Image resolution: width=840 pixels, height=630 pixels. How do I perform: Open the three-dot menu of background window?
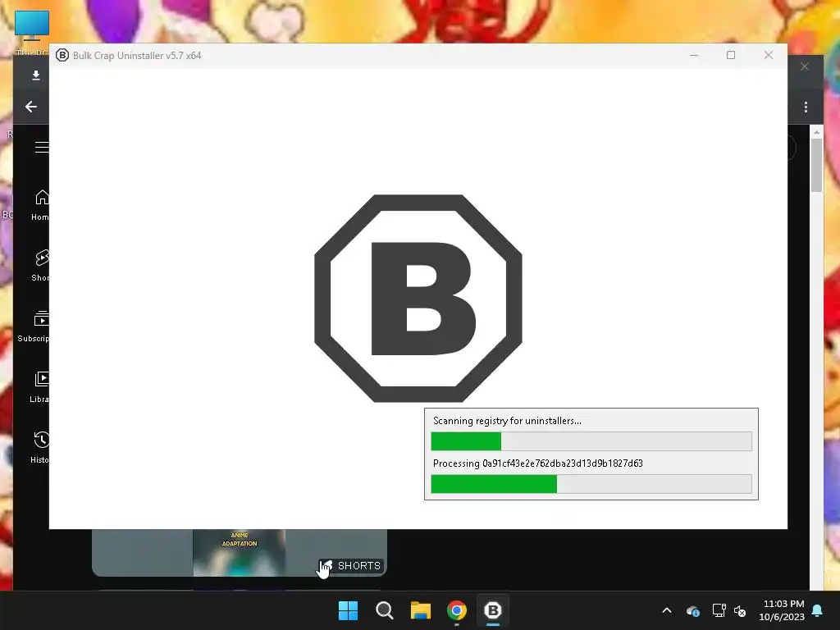click(806, 107)
